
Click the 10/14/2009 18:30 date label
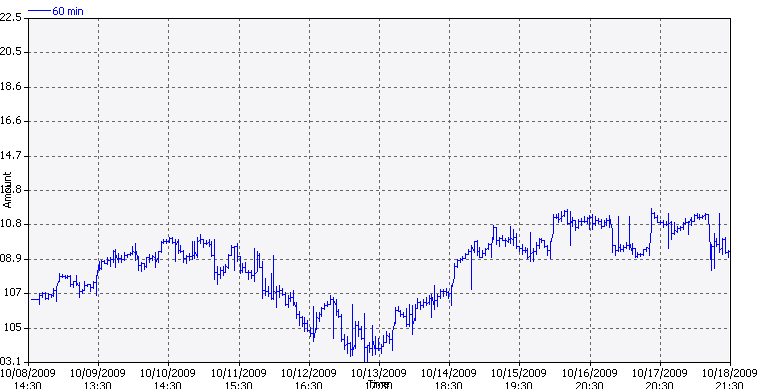[448, 379]
